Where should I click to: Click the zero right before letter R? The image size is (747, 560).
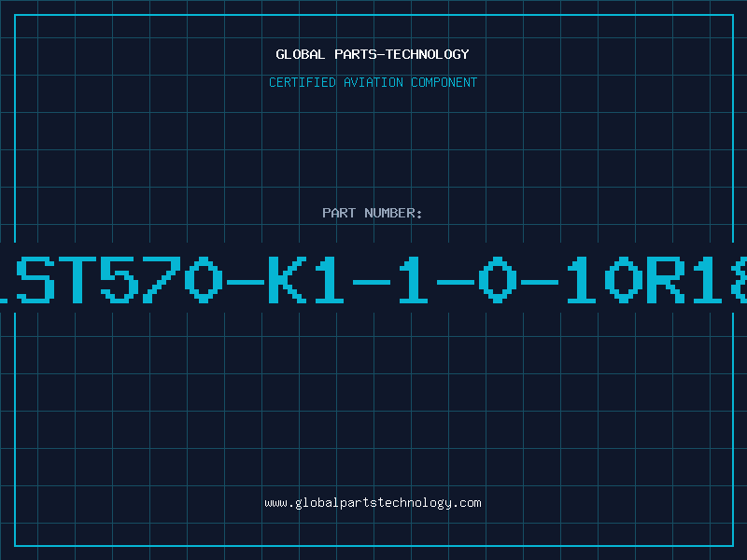(624, 279)
